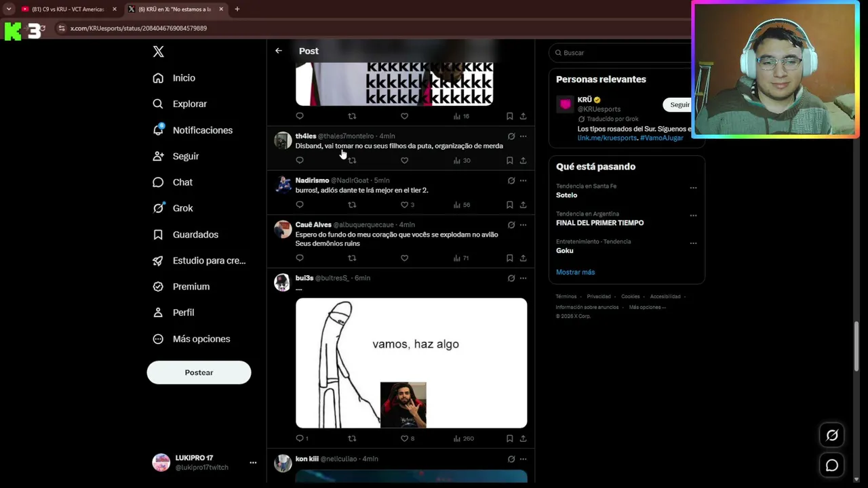
Task: Repost bui3s's meme tweet
Action: pyautogui.click(x=352, y=439)
